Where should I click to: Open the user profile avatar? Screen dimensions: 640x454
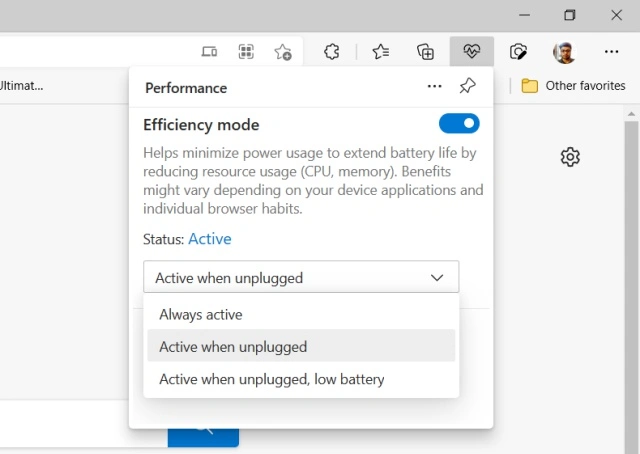point(564,52)
